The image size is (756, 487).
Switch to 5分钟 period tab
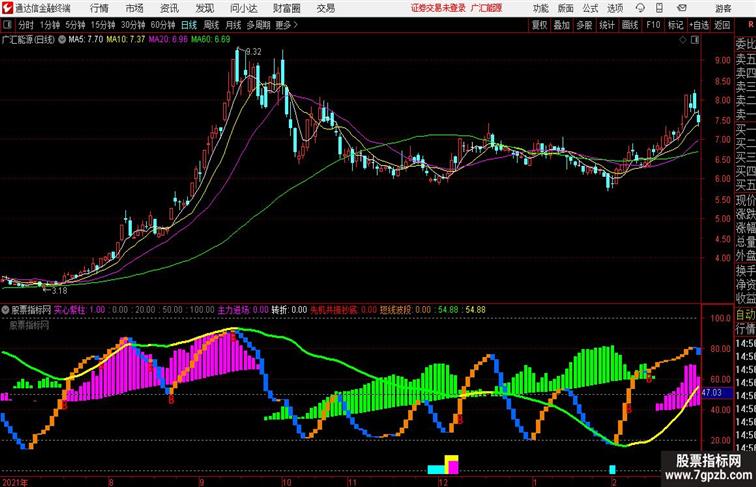[75, 25]
